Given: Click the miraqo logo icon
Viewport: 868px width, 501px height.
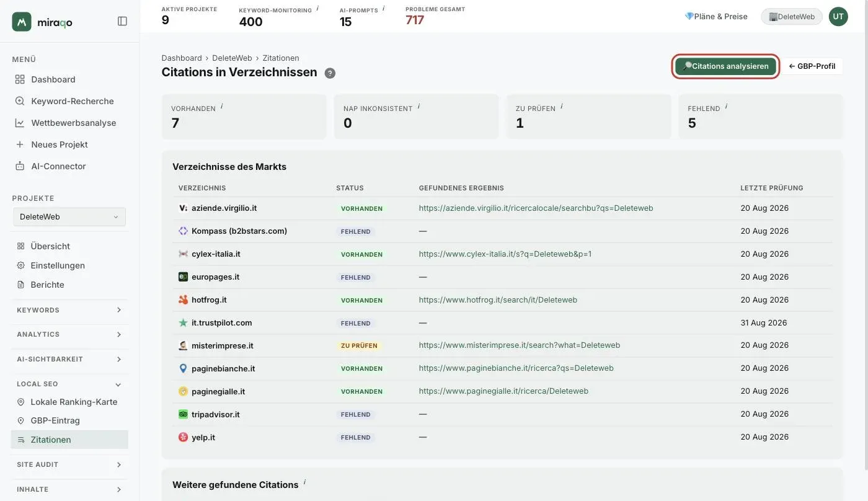Looking at the screenshot, I should [22, 22].
